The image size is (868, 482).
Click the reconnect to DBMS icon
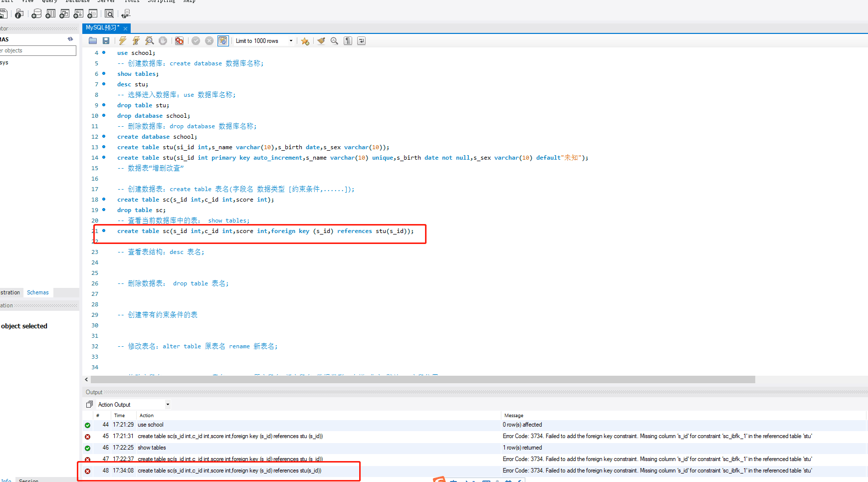125,13
